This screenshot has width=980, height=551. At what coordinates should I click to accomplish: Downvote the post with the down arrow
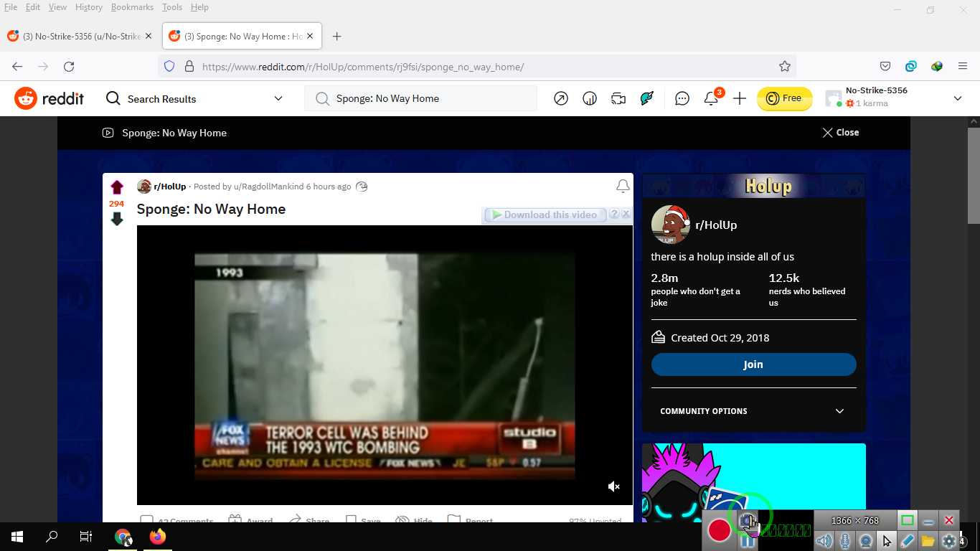pos(117,220)
